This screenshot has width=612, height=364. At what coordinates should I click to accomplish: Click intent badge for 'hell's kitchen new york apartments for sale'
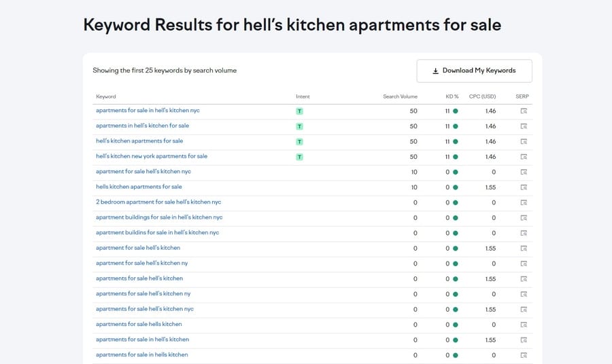(300, 157)
